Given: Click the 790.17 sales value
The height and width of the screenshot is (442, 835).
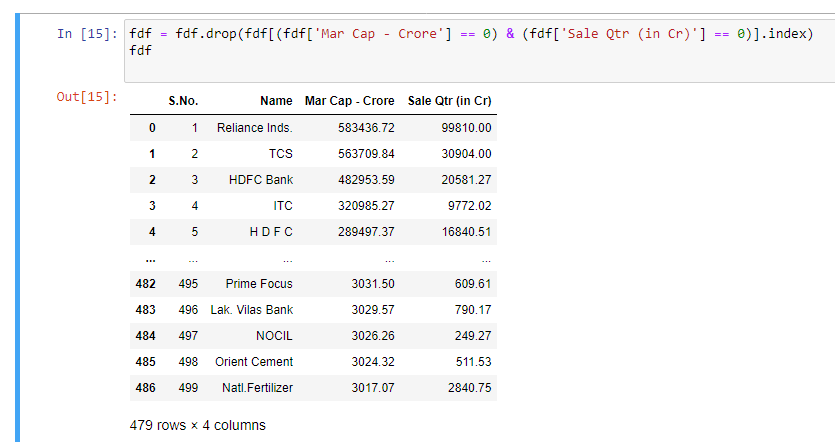Looking at the screenshot, I should click(x=473, y=310).
